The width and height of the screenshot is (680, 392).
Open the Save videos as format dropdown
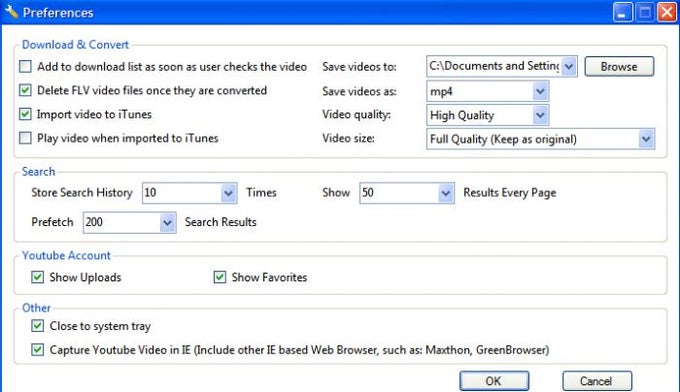click(540, 91)
